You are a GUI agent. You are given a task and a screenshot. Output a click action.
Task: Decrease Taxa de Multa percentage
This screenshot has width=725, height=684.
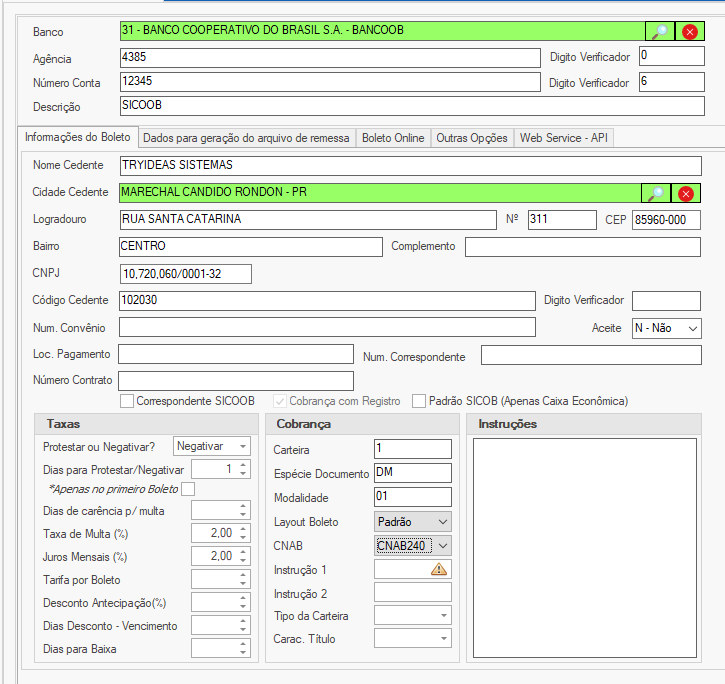pyautogui.click(x=243, y=537)
